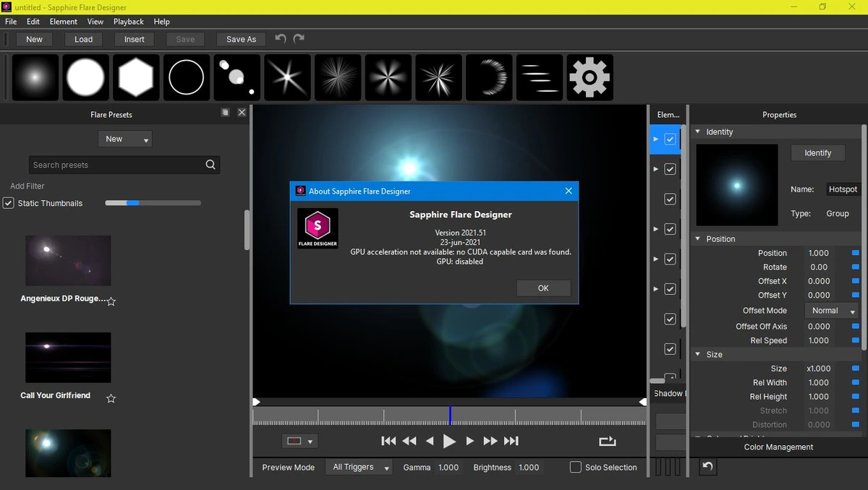Undo the last action in toolbar
The width and height of the screenshot is (868, 490).
click(281, 39)
